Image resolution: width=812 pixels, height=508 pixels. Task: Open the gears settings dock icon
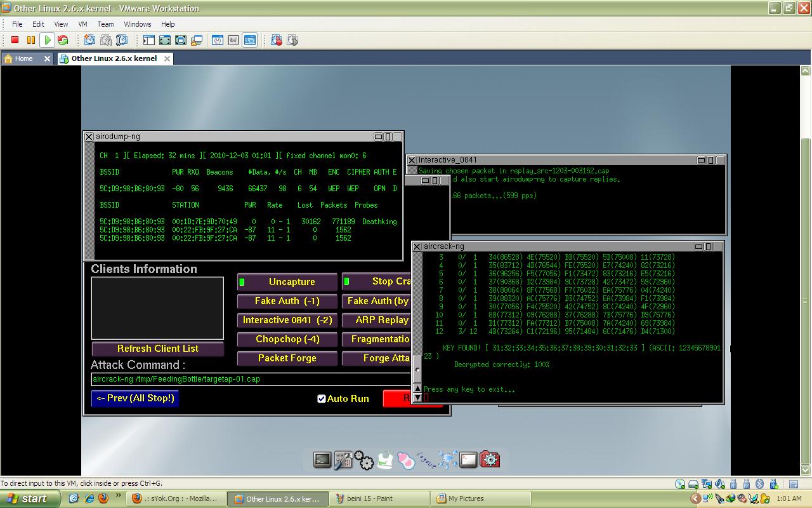click(x=364, y=460)
